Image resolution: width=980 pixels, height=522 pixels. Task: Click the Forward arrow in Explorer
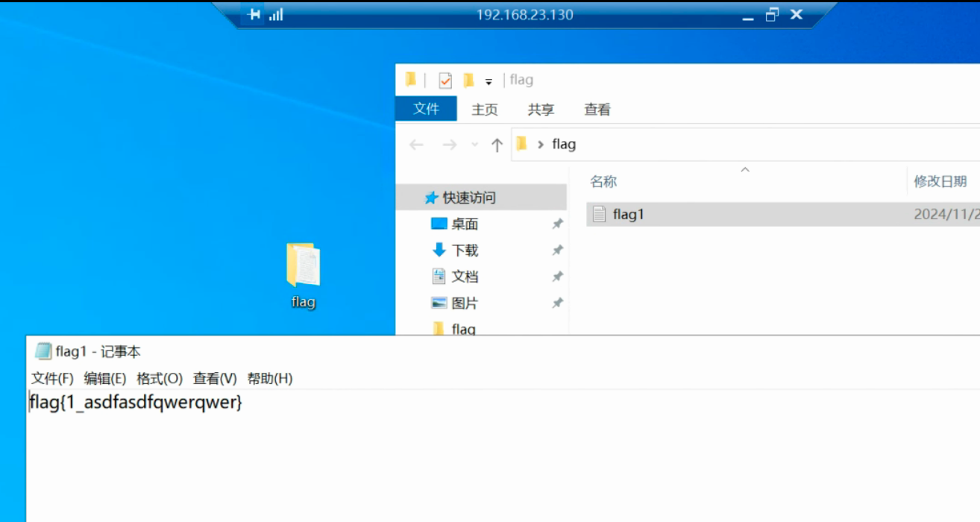449,145
